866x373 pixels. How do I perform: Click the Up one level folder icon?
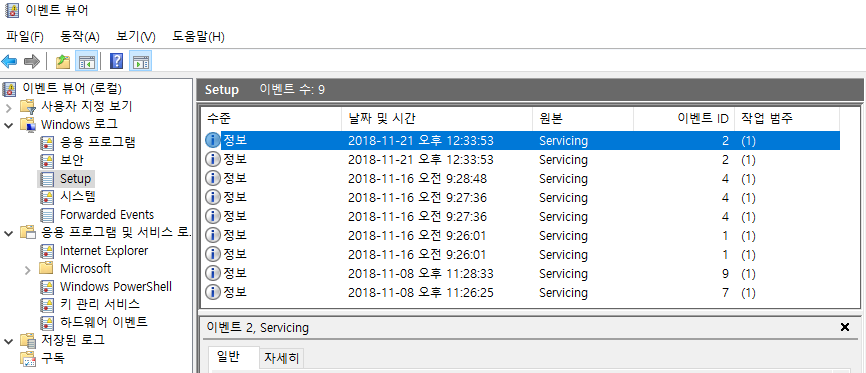click(x=63, y=61)
